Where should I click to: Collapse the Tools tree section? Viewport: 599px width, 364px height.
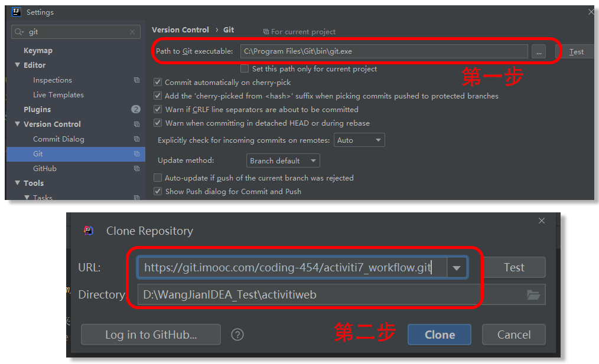pyautogui.click(x=17, y=183)
